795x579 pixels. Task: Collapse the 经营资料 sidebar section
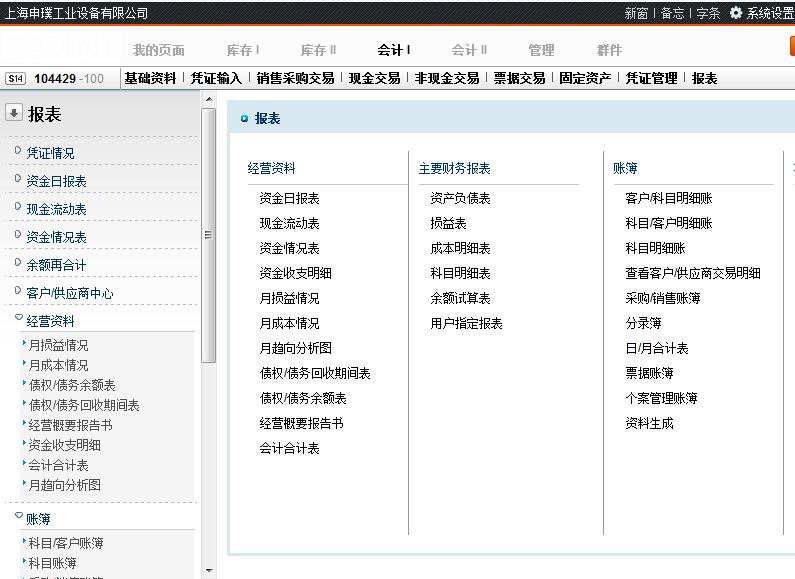[x=18, y=320]
